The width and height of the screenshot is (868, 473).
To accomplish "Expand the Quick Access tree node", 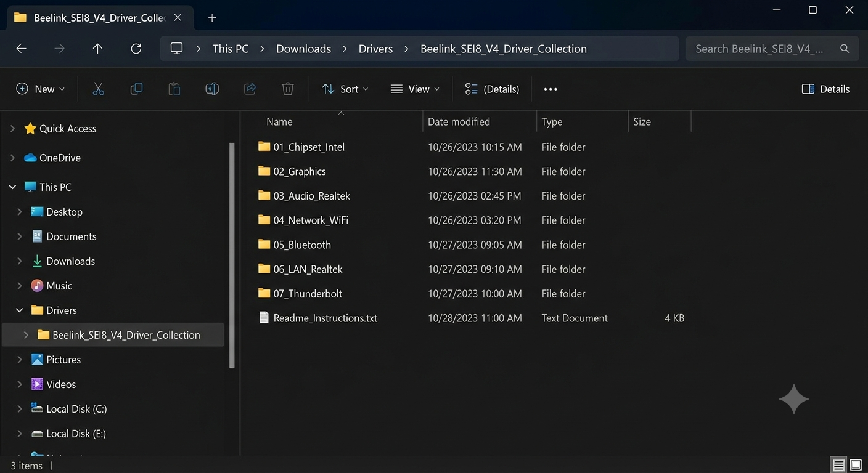I will click(x=12, y=129).
